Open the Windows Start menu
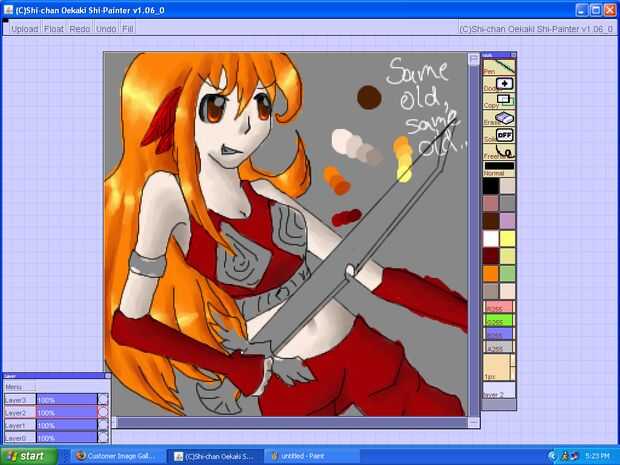Viewport: 620px width, 465px height. pyautogui.click(x=28, y=456)
